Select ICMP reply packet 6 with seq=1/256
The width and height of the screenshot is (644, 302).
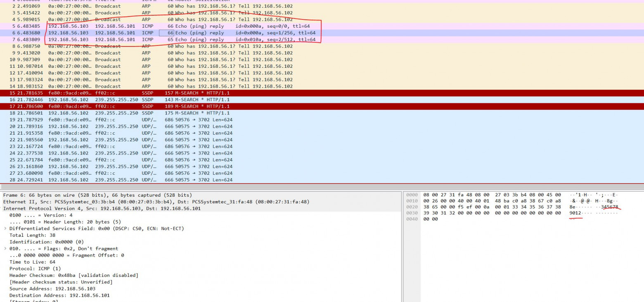point(322,33)
